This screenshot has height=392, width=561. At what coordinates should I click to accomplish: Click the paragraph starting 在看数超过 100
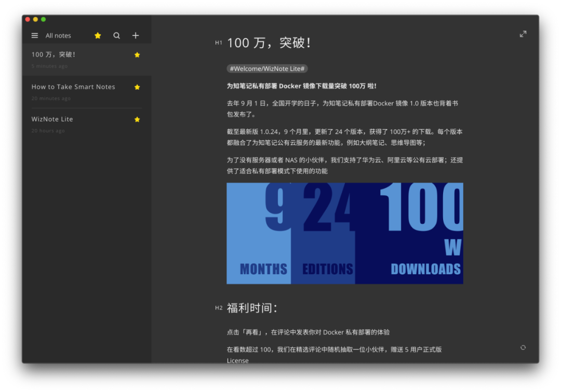334,355
